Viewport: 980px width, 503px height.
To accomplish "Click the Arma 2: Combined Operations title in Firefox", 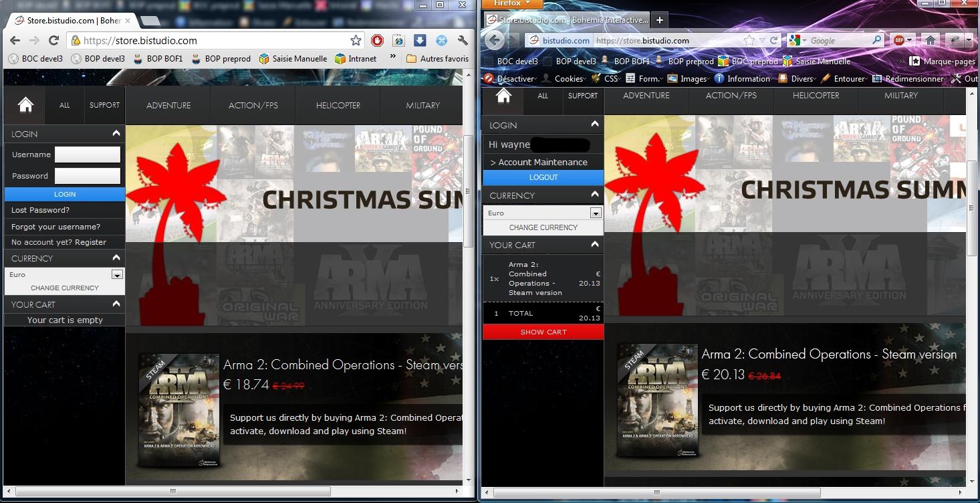I will (x=829, y=355).
